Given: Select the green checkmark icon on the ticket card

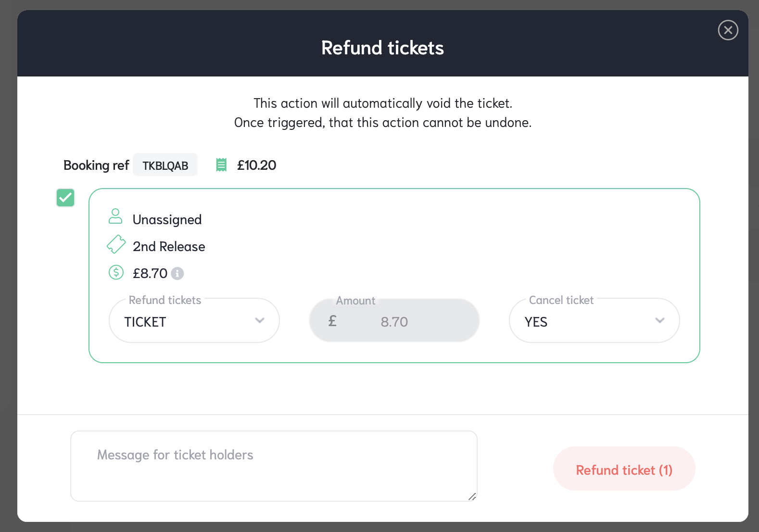Looking at the screenshot, I should pos(65,198).
